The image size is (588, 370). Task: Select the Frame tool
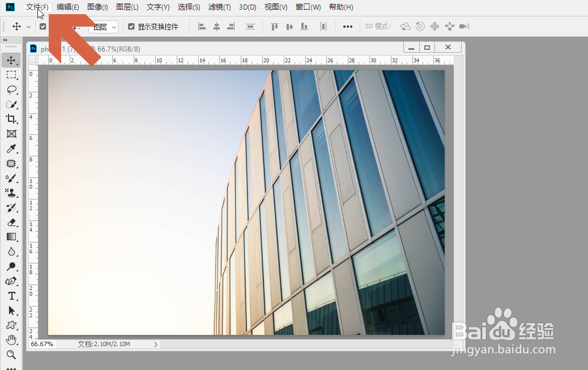[x=11, y=134]
